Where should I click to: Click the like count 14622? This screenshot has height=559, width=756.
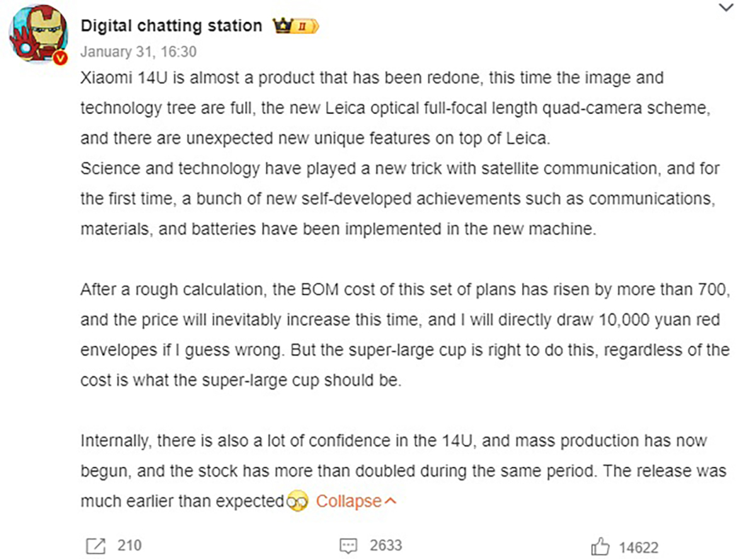point(638,547)
